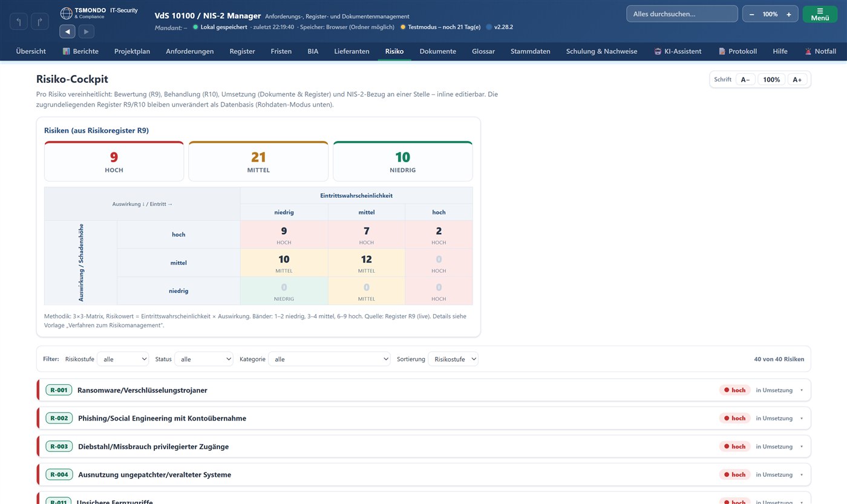Expand the R-003 Diebstahl row arrow
Viewport: 847px width, 504px height.
pos(802,447)
